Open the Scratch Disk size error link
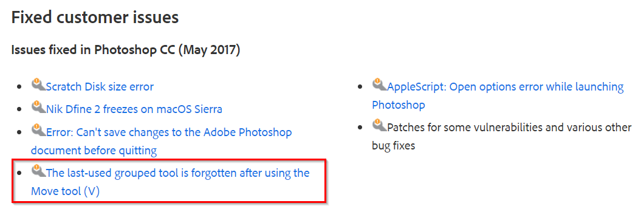The width and height of the screenshot is (644, 223). click(x=100, y=87)
